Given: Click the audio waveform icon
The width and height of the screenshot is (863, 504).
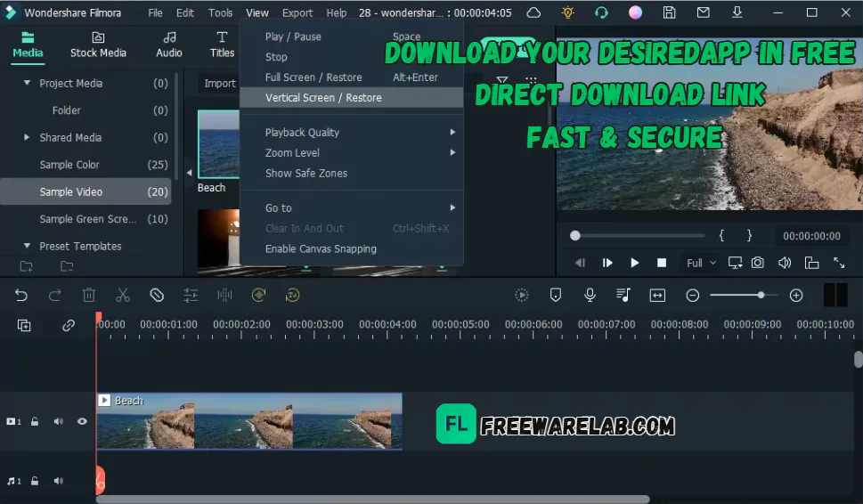Looking at the screenshot, I should coord(224,296).
